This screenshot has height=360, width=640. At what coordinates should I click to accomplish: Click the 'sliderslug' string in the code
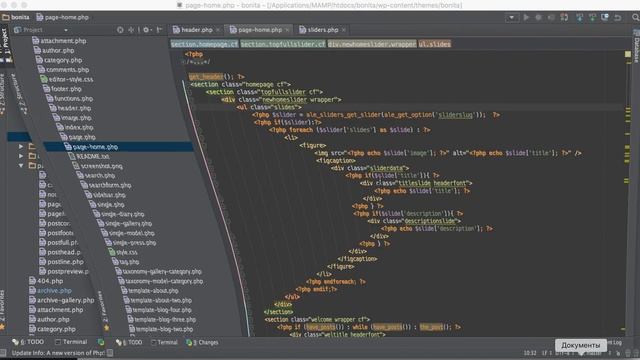[x=456, y=115]
